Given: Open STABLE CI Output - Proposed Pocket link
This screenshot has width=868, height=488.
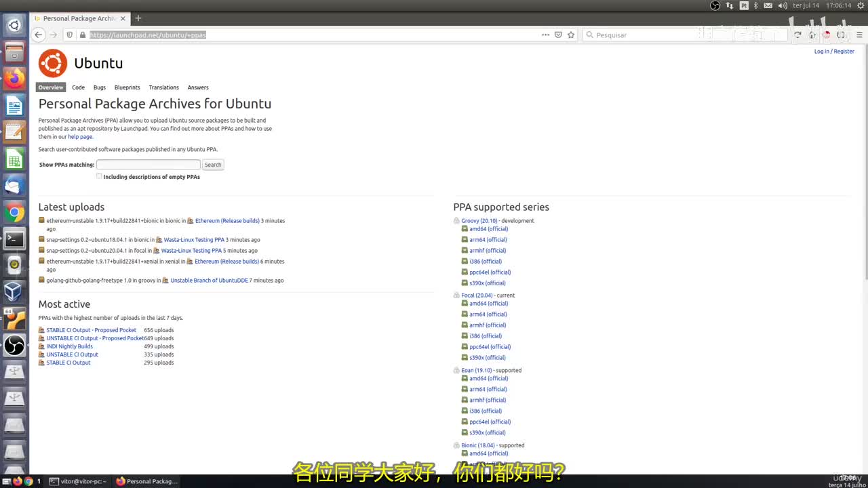Looking at the screenshot, I should (91, 330).
